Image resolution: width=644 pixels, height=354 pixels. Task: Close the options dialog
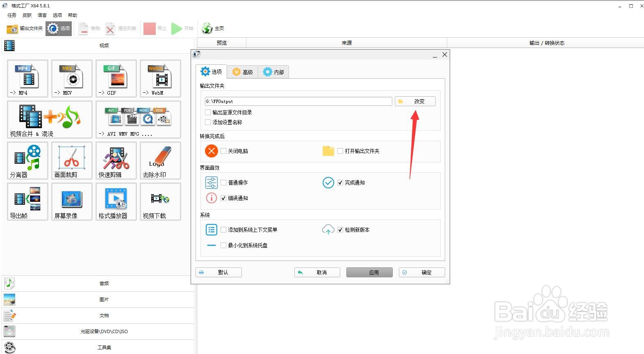[x=444, y=55]
